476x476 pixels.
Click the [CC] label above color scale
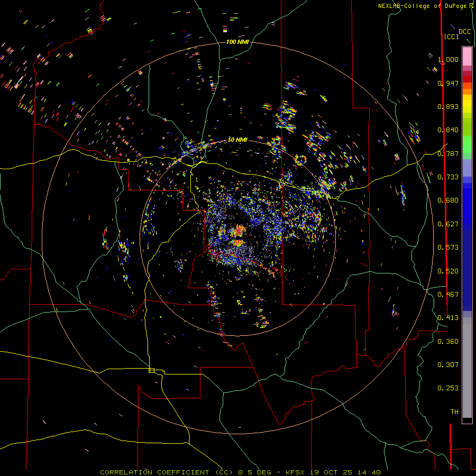pyautogui.click(x=452, y=36)
